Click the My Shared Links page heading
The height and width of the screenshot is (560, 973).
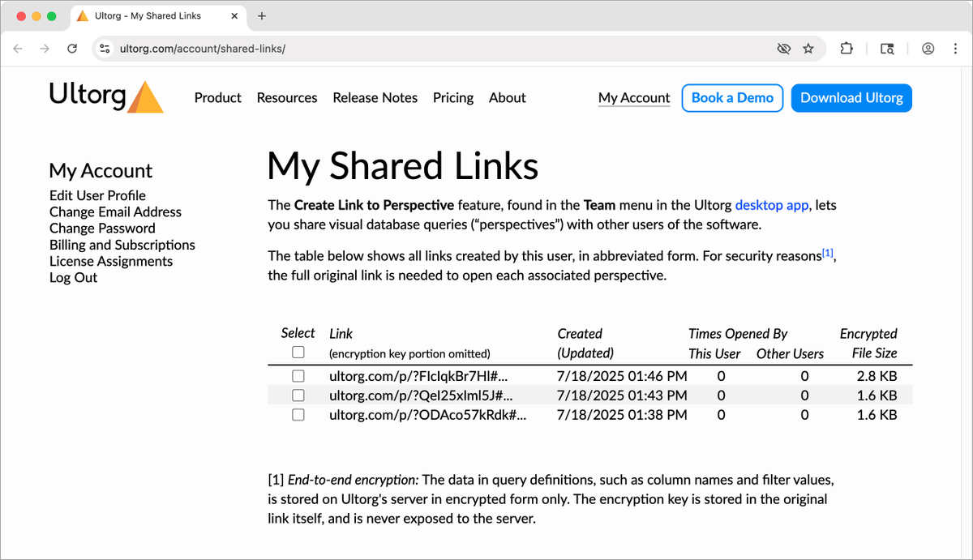pos(403,166)
